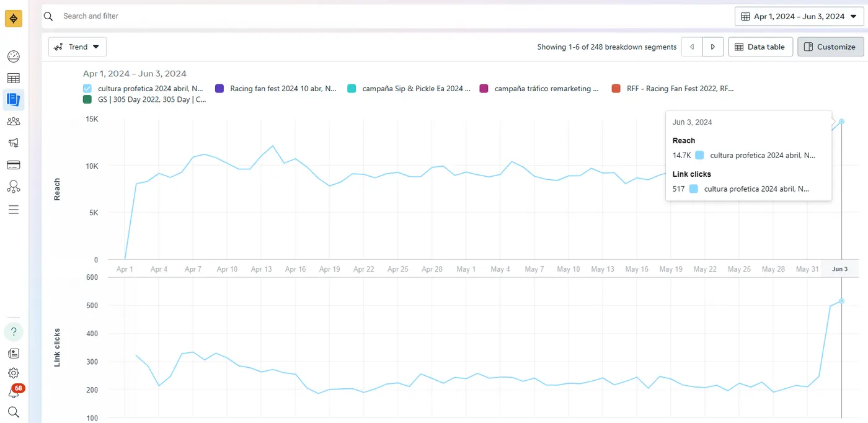Click the Apr 1, 2024 – Jun 3, 2024 chart heading

(x=135, y=74)
